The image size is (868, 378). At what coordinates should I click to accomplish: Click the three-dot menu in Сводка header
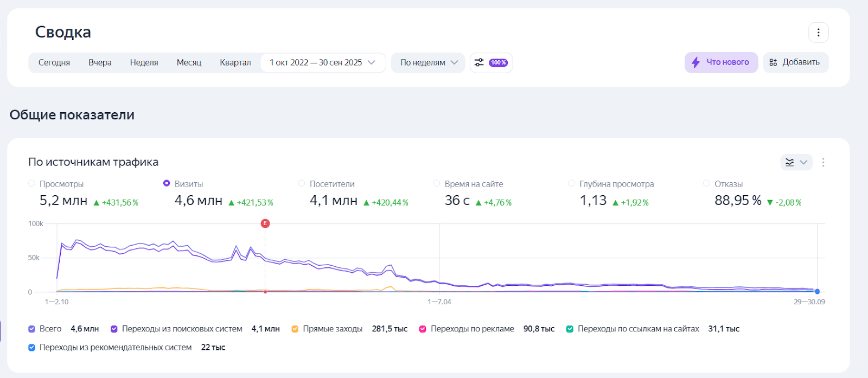[x=818, y=33]
